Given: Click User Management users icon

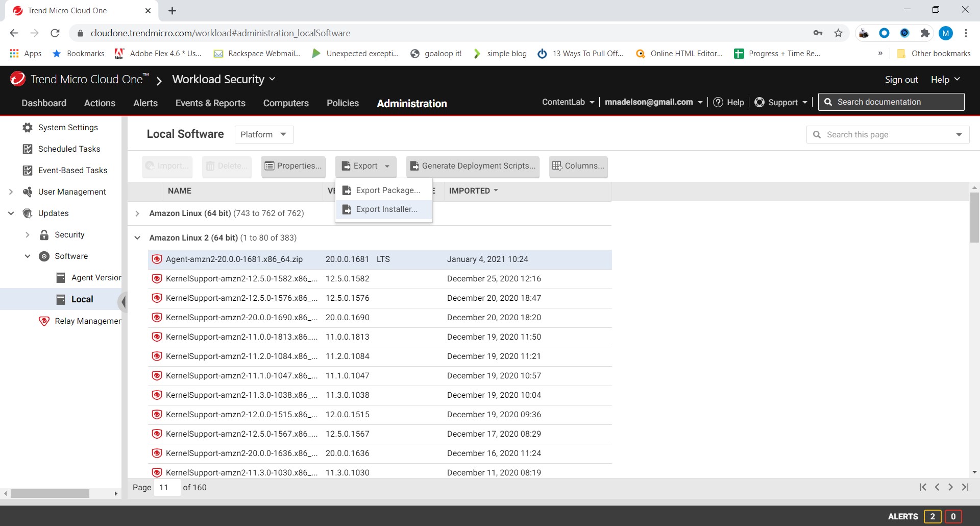Looking at the screenshot, I should [28, 192].
